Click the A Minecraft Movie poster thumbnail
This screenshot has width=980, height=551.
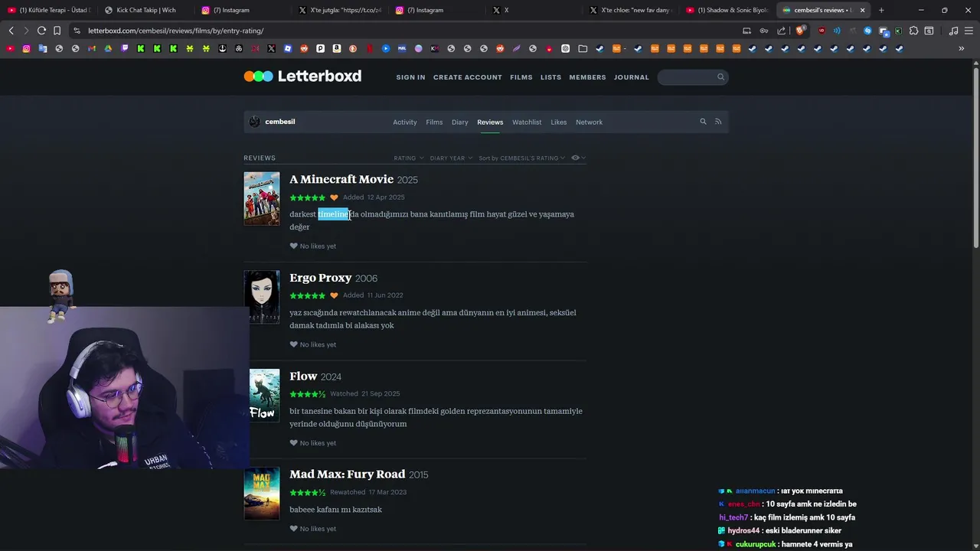(262, 198)
